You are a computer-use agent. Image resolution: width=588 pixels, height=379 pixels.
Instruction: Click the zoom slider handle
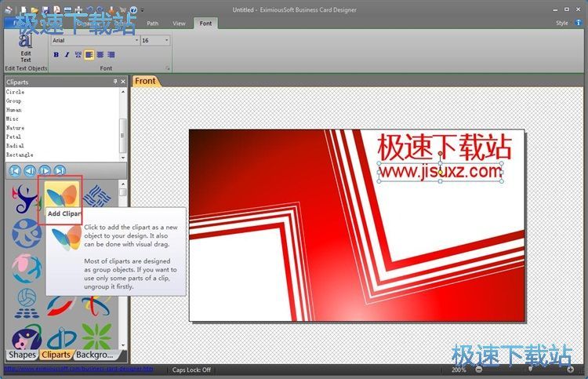pos(530,370)
